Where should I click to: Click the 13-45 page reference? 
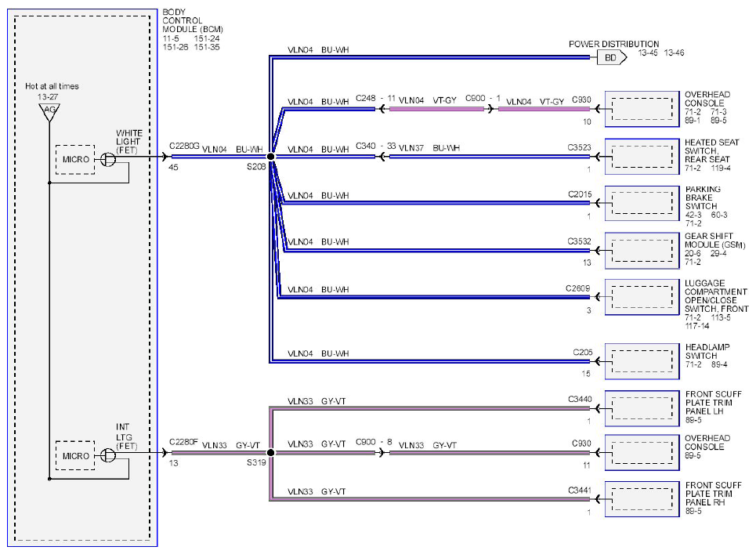(x=648, y=53)
